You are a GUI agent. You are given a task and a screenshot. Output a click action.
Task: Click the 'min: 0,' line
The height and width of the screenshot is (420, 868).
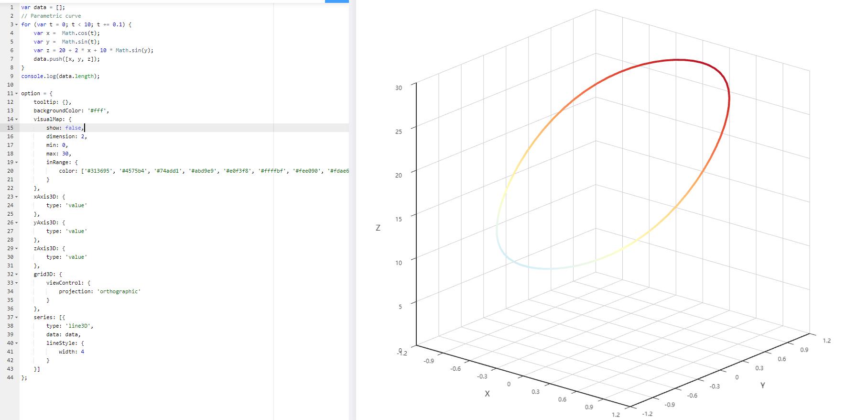tap(57, 145)
